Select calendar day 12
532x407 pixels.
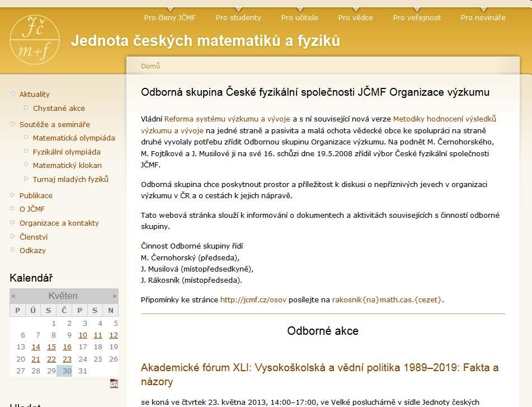point(114,335)
